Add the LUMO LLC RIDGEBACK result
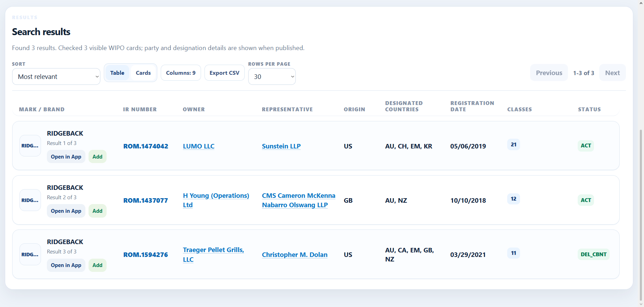This screenshot has height=307, width=644. (x=98, y=157)
